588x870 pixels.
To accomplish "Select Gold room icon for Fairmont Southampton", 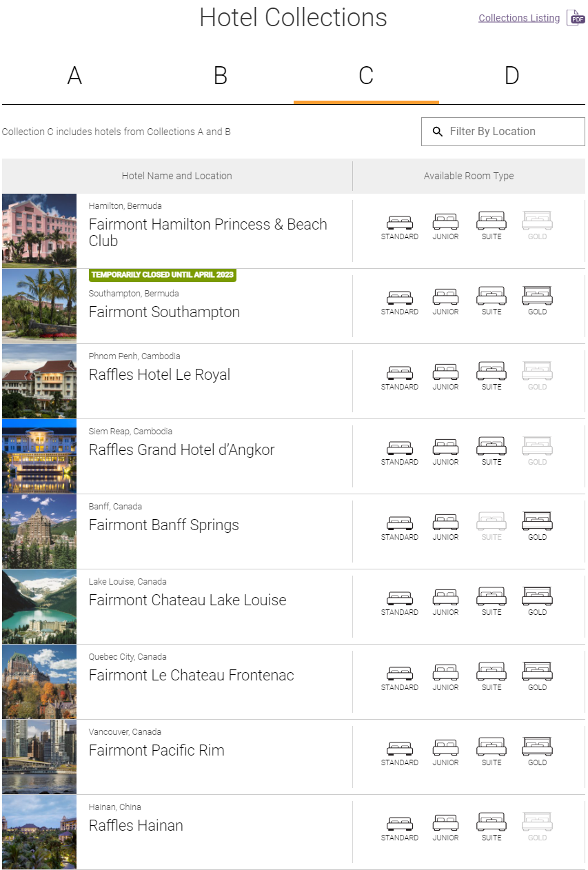I will 537,296.
